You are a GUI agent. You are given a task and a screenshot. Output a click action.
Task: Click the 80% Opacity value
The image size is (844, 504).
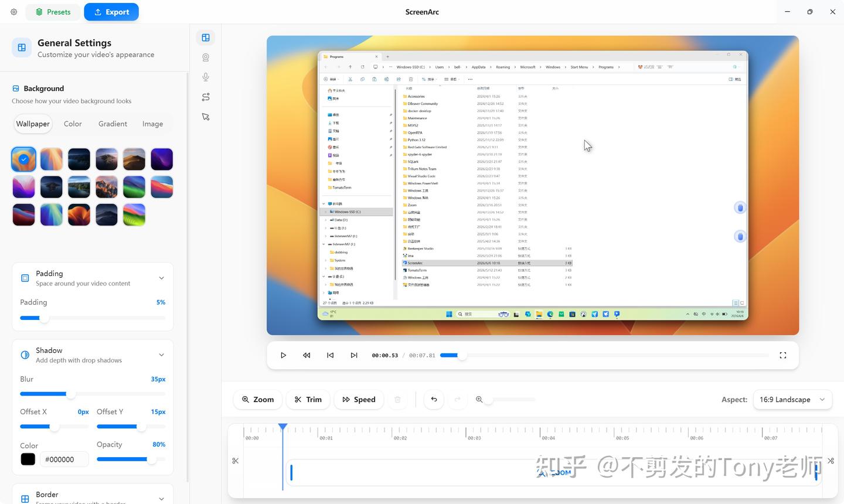pos(159,444)
